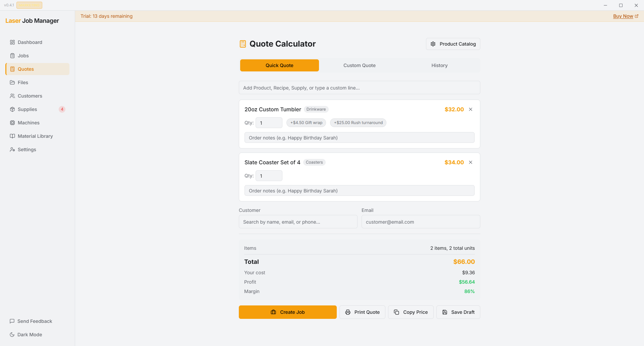This screenshot has height=346, width=644.
Task: Open the Dashboard from the sidebar
Action: point(30,42)
